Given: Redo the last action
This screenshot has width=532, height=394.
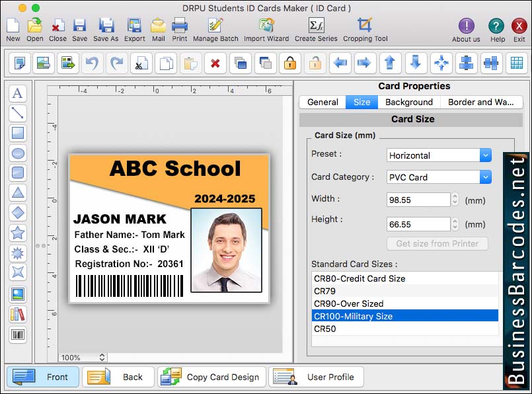Looking at the screenshot, I should coord(117,63).
